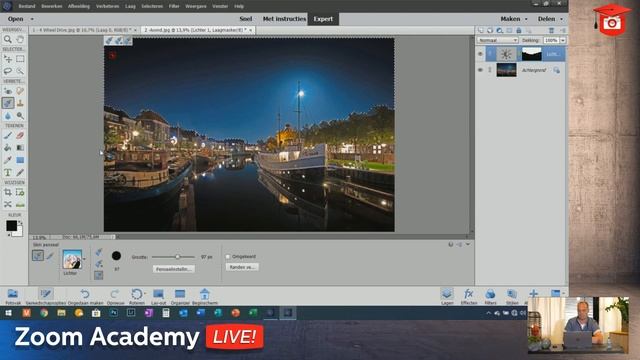Viewport: 640px width, 360px height.
Task: Click the Randen verfijnen button
Action: click(242, 267)
